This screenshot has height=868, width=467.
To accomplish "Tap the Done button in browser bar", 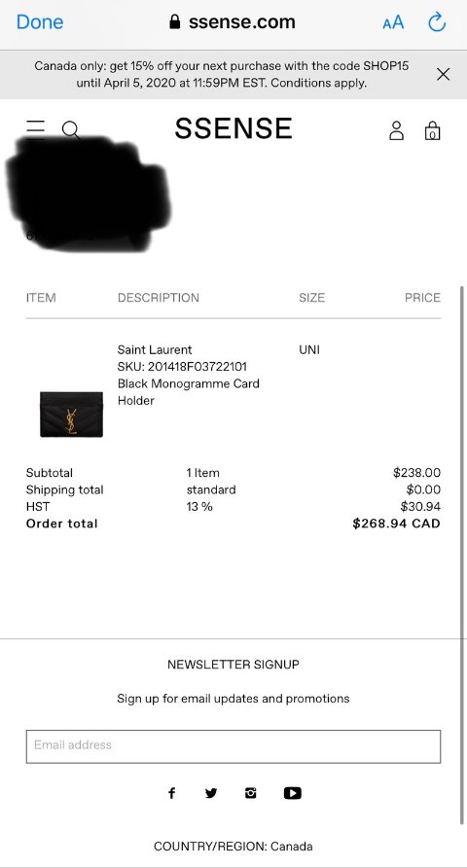I will point(40,22).
